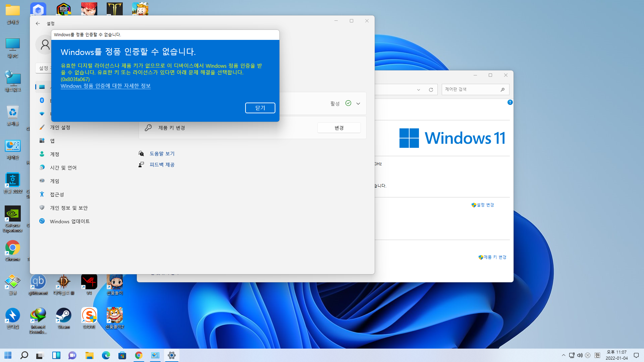Image resolution: width=644 pixels, height=362 pixels.
Task: Open the Control Panel address bar dropdown
Action: (419, 89)
